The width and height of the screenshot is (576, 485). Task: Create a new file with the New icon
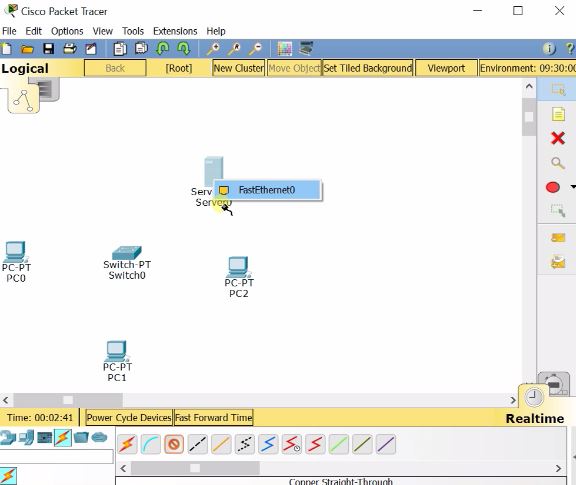[6, 48]
